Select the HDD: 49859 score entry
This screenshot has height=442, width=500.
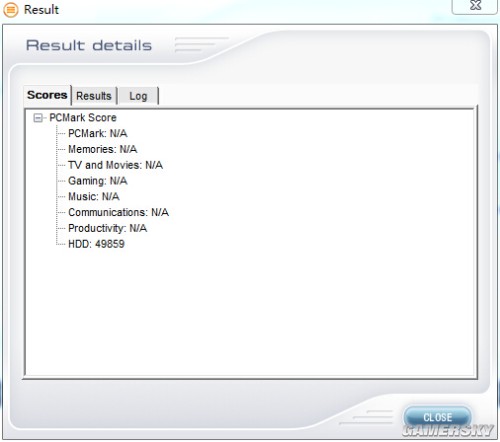(96, 244)
